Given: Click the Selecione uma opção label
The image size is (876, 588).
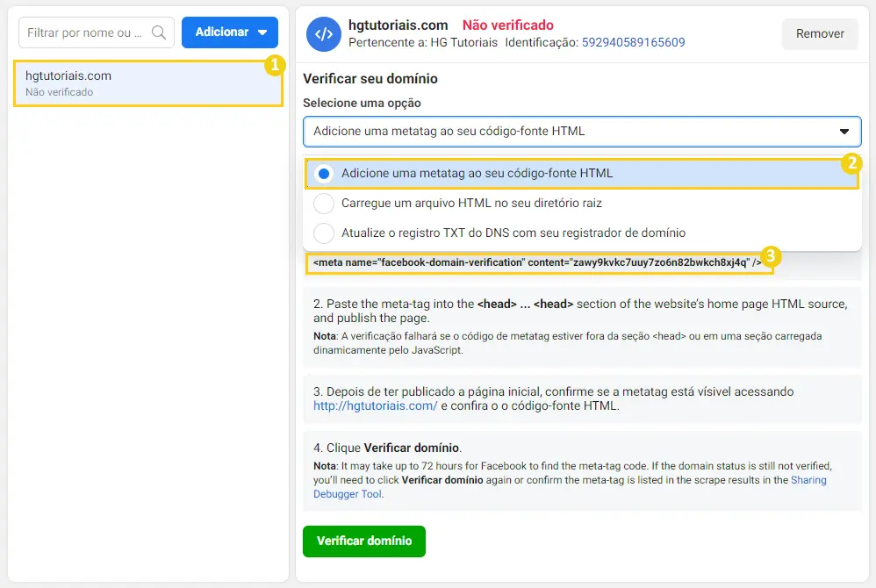Looking at the screenshot, I should (362, 104).
